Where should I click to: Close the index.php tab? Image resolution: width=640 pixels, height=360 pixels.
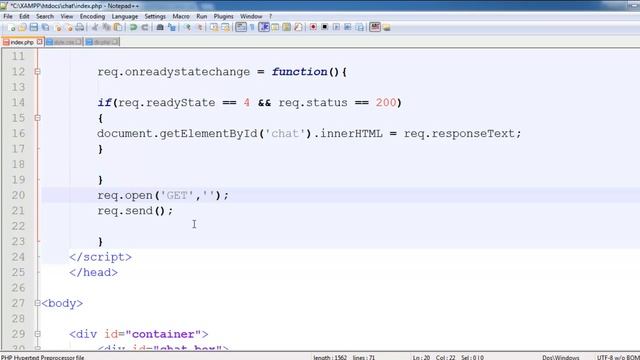tap(39, 42)
